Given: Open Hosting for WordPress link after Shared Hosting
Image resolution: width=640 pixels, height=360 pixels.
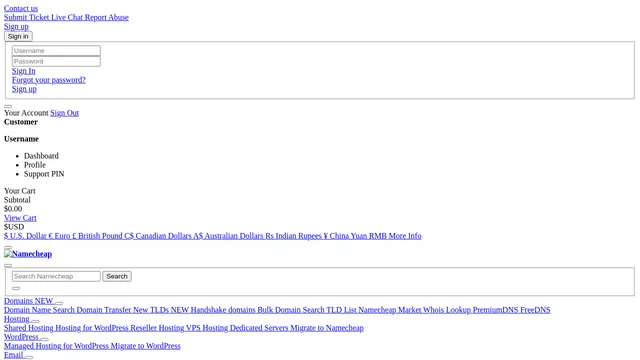Looking at the screenshot, I should coord(92,328).
